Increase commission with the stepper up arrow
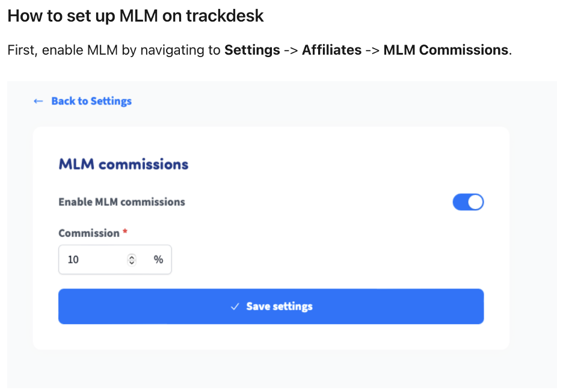 (132, 257)
